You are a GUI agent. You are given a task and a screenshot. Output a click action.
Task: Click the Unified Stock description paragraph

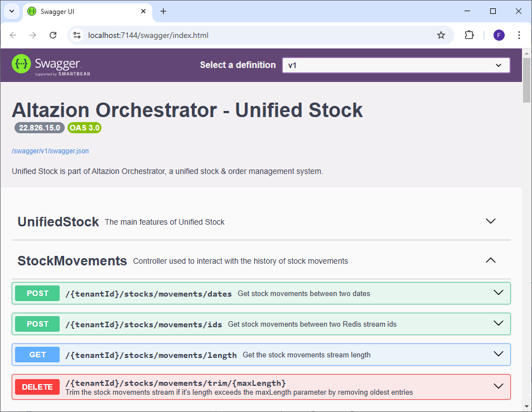pos(167,172)
